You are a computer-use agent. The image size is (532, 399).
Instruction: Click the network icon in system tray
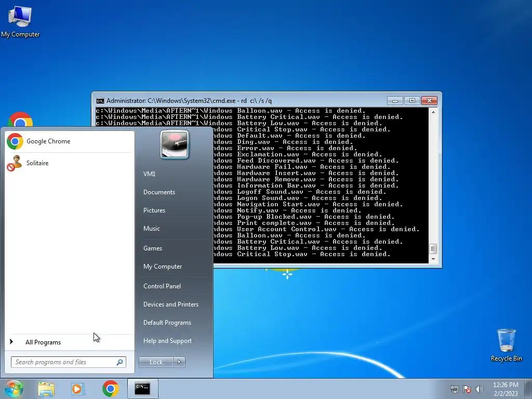[454, 389]
